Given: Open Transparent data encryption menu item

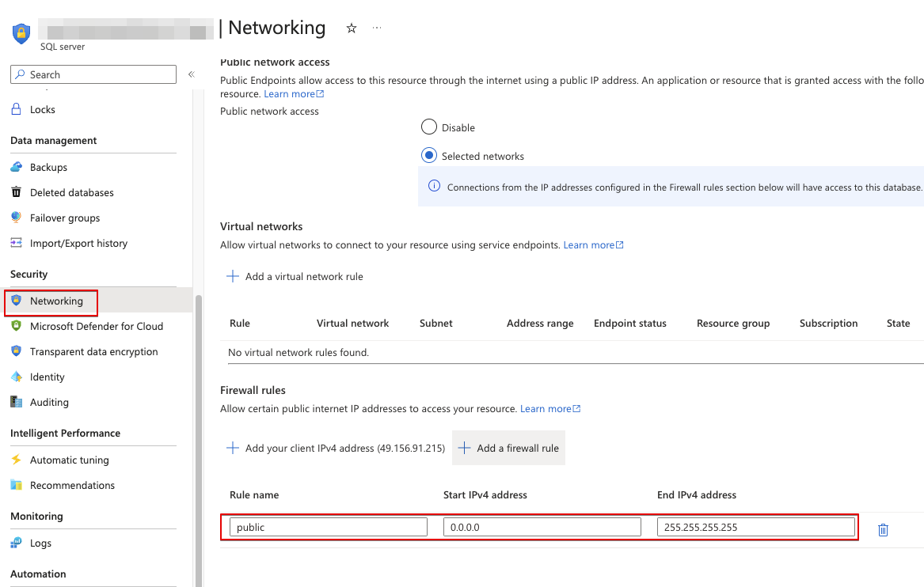Looking at the screenshot, I should 93,352.
